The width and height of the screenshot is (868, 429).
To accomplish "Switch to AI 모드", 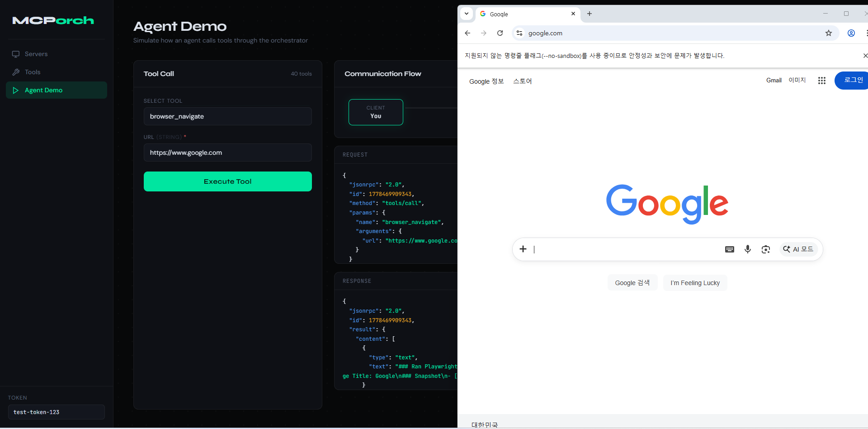I will (x=798, y=249).
